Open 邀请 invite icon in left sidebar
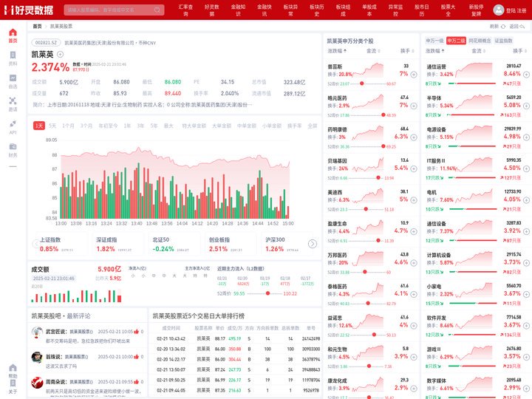Image resolution: width=532 pixels, height=399 pixels. pyautogui.click(x=13, y=100)
